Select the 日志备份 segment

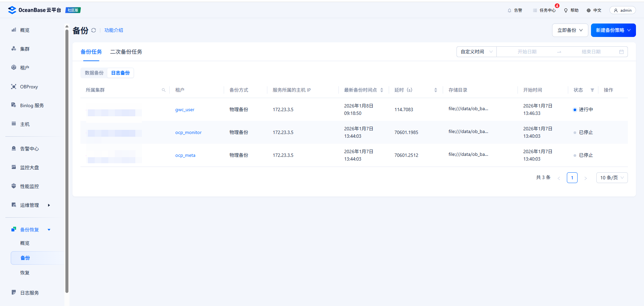coord(120,73)
